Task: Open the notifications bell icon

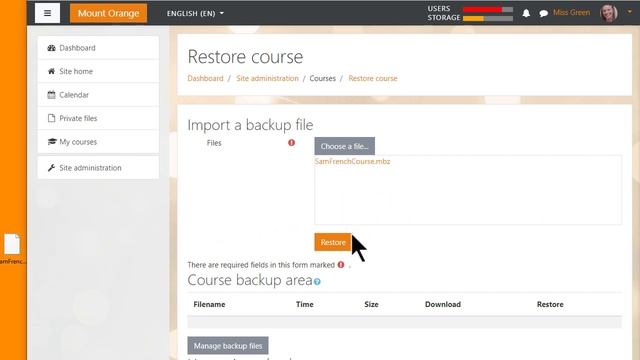Action: [x=526, y=13]
